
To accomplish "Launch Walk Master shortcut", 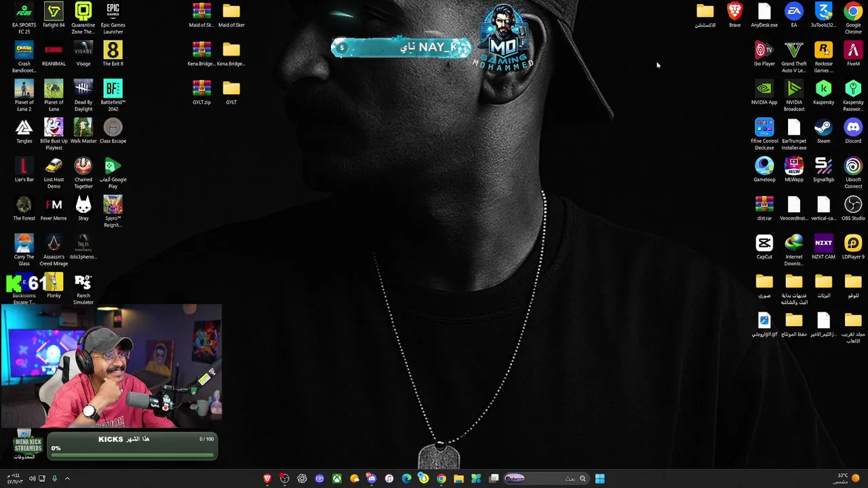I will point(83,131).
